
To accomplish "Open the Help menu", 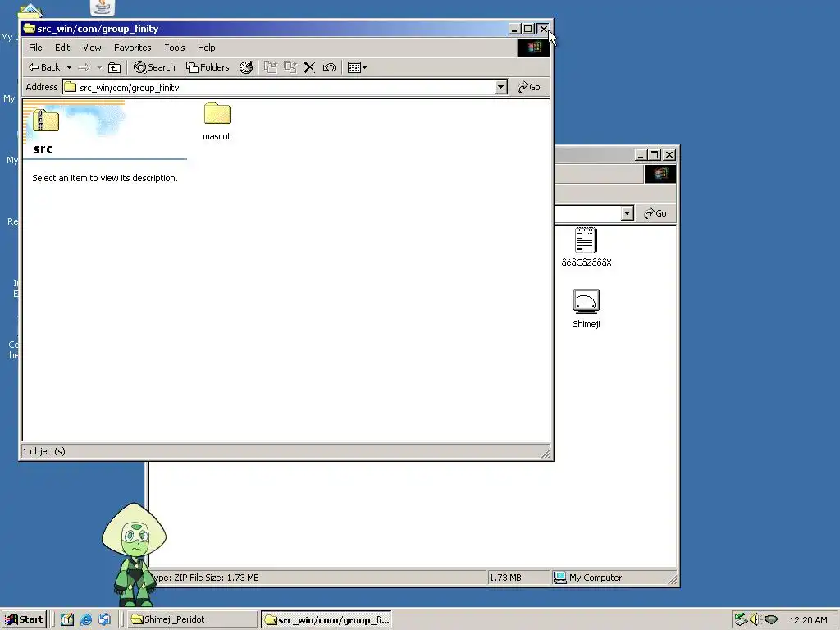I will click(206, 48).
